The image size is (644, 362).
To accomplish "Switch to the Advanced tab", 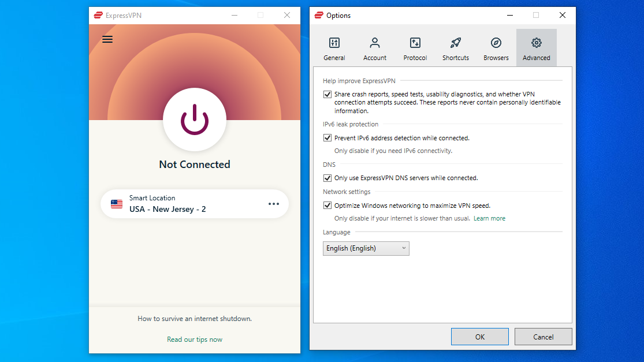I will 536,47.
